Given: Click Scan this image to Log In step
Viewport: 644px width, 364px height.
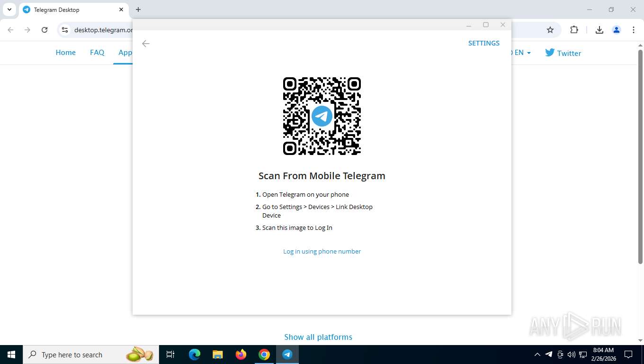Looking at the screenshot, I should click(297, 227).
